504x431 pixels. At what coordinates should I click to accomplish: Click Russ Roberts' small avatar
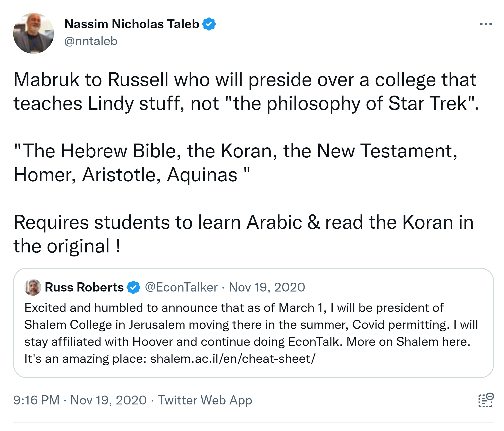33,287
